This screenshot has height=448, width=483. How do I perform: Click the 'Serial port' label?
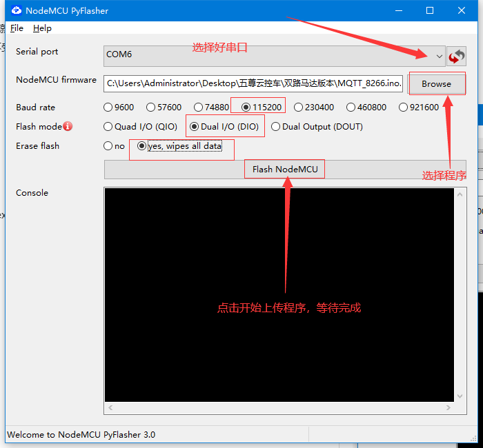pyautogui.click(x=37, y=52)
